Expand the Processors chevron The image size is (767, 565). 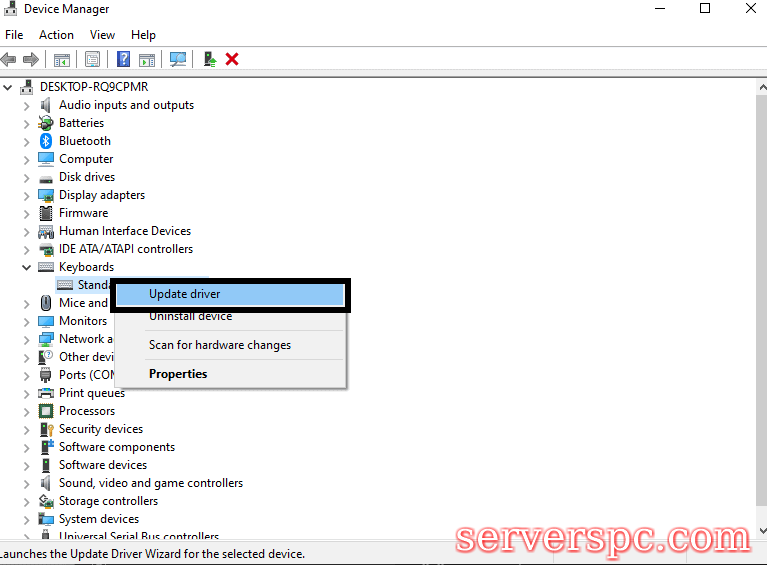click(26, 412)
